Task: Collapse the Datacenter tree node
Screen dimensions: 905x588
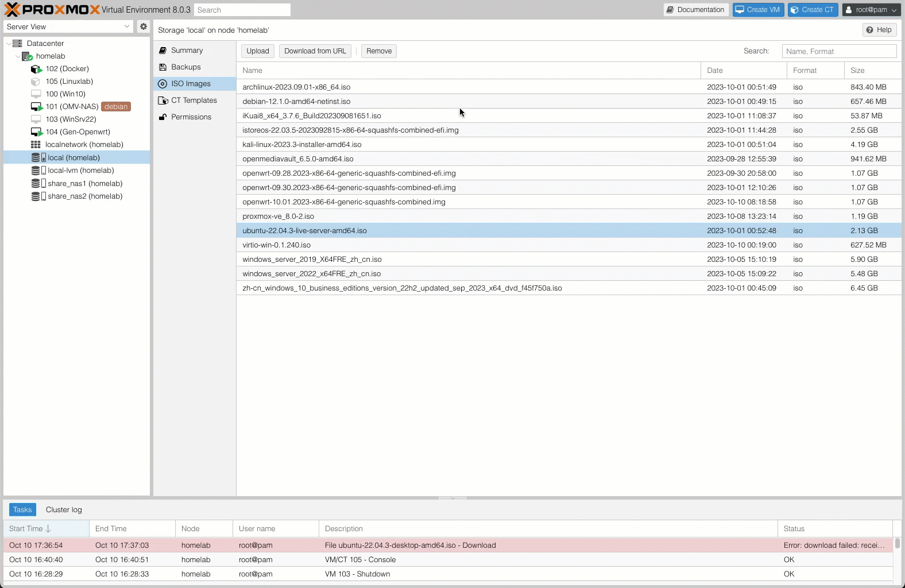Action: click(8, 44)
